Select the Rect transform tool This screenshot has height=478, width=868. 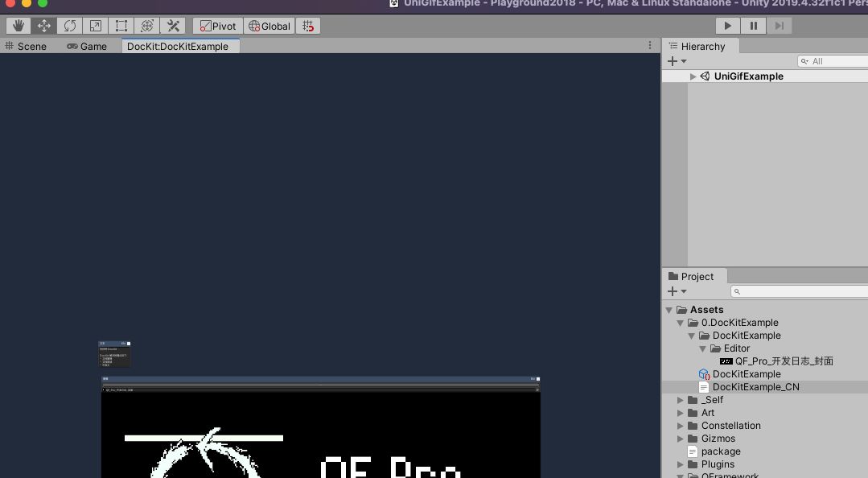pyautogui.click(x=121, y=26)
